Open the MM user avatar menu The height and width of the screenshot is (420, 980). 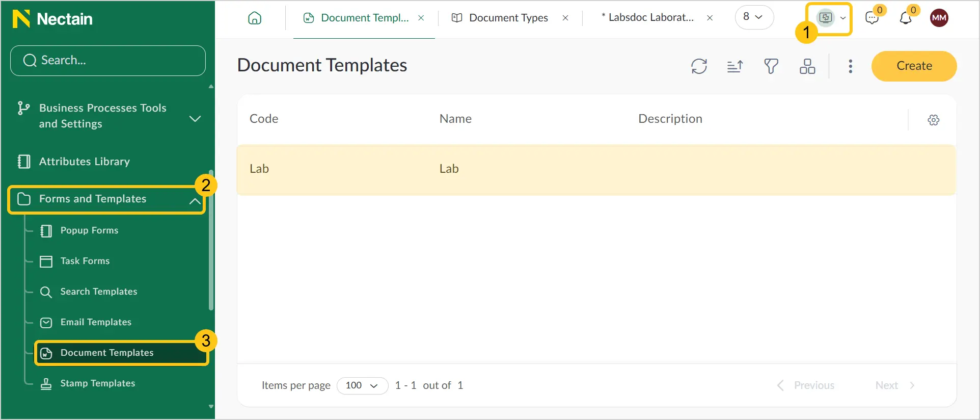click(x=939, y=18)
